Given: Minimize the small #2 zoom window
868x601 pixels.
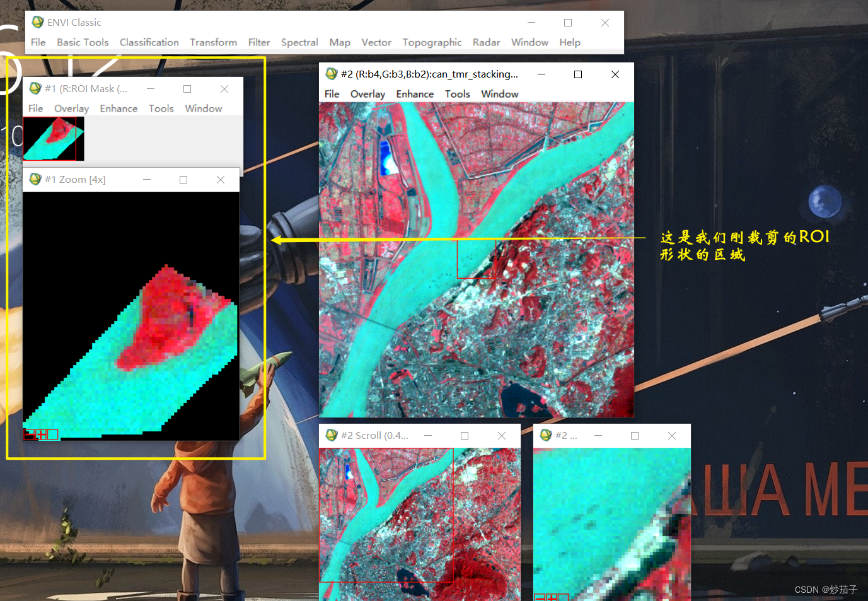Looking at the screenshot, I should coord(598,436).
